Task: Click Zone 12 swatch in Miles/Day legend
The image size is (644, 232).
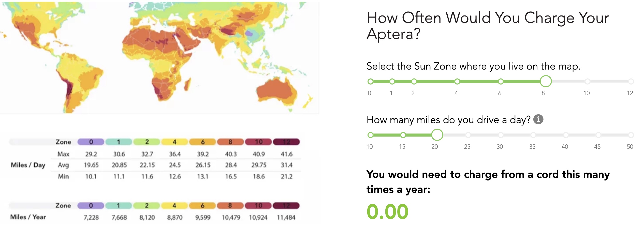Action: tap(286, 142)
